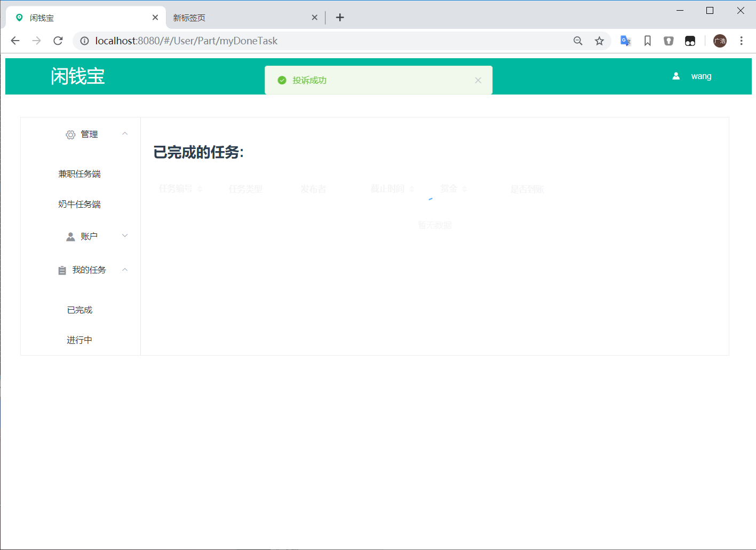Click the shield extension icon
This screenshot has width=756, height=550.
point(669,41)
